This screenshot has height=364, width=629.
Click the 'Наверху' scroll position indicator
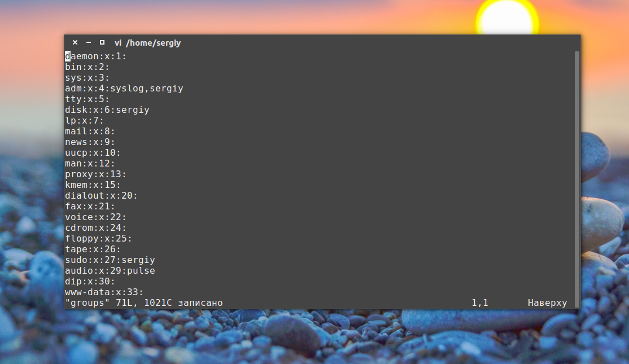click(547, 302)
